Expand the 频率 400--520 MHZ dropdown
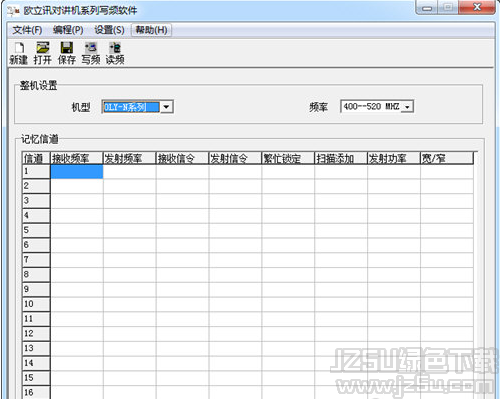500x399 pixels. pyautogui.click(x=407, y=107)
